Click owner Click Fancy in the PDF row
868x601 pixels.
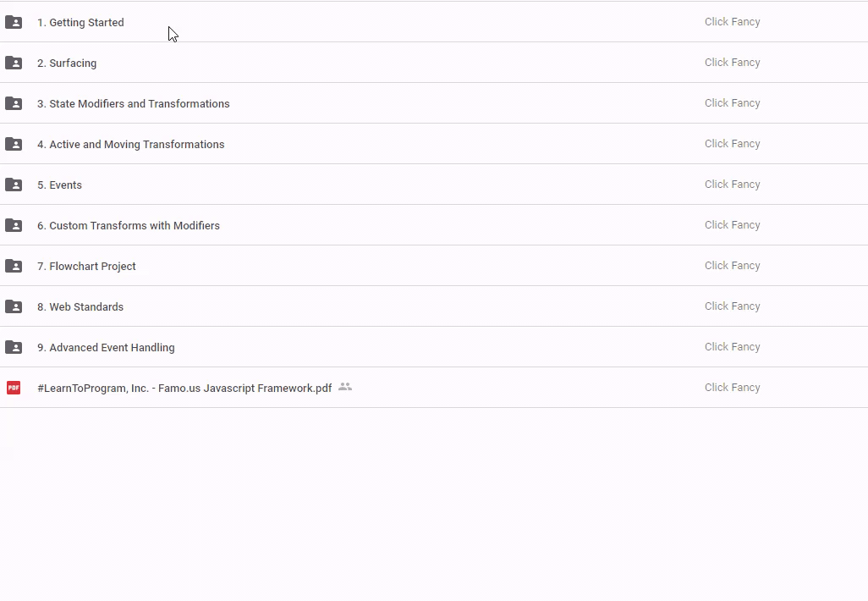pos(732,388)
